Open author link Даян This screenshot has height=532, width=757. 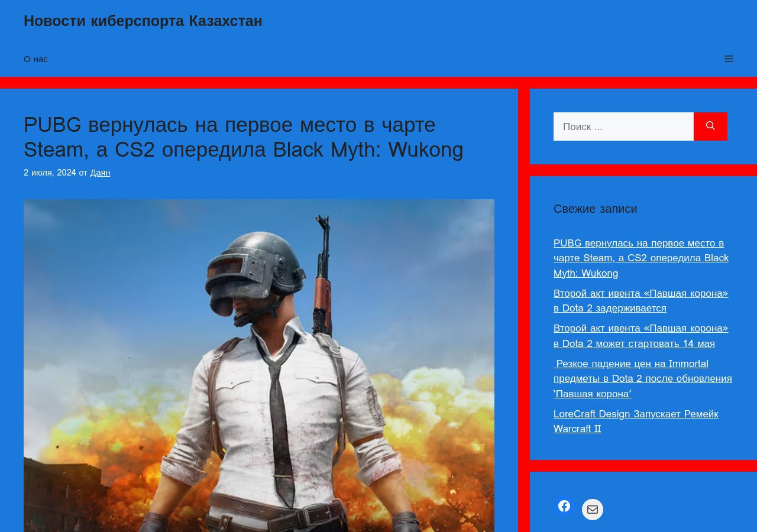[100, 173]
